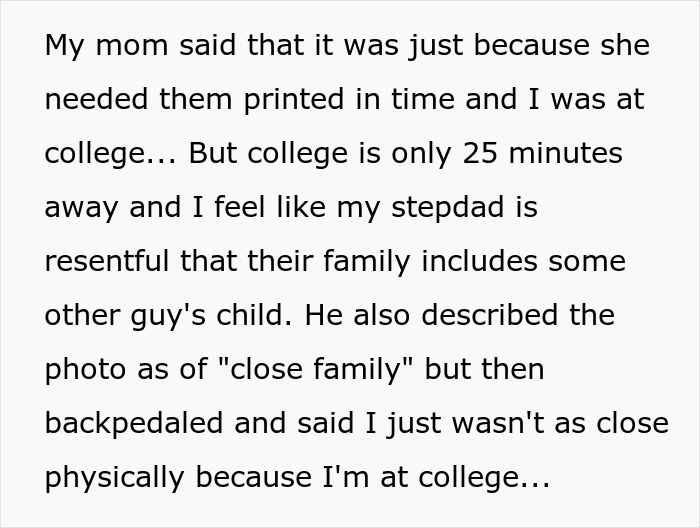Click the word "mom" in the first line

122,46
